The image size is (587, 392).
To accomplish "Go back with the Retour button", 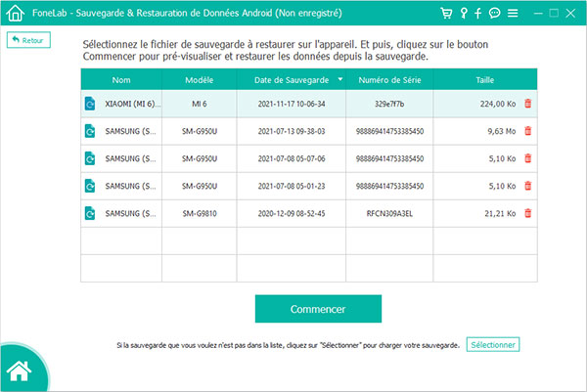I will click(27, 41).
